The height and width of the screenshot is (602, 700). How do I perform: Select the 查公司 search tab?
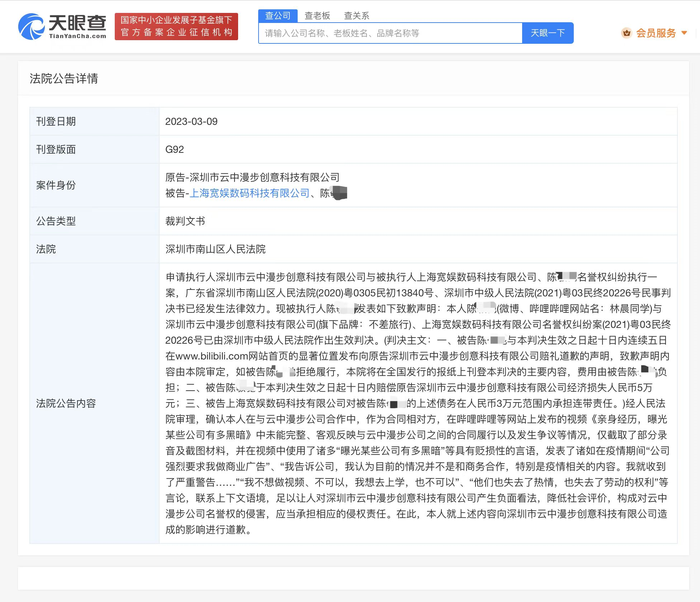pos(278,16)
